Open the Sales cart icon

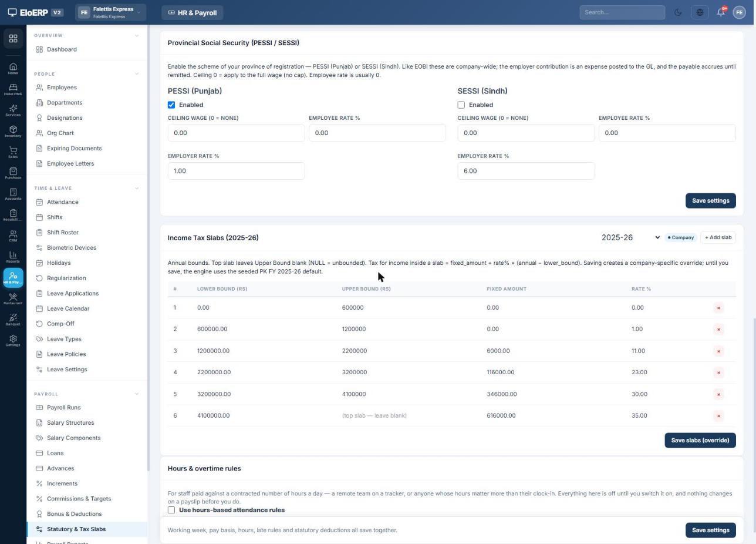coord(13,153)
